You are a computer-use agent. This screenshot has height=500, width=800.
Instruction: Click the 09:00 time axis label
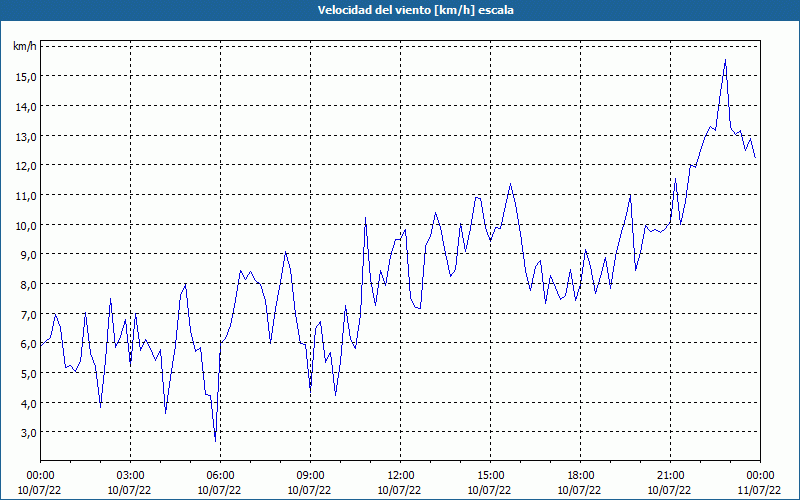311,476
